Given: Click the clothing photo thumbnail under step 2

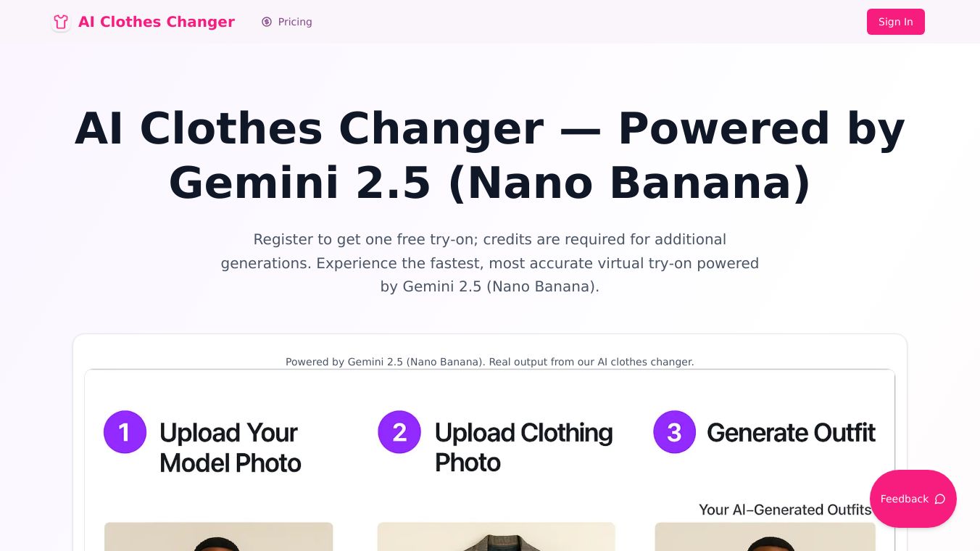Looking at the screenshot, I should point(496,536).
